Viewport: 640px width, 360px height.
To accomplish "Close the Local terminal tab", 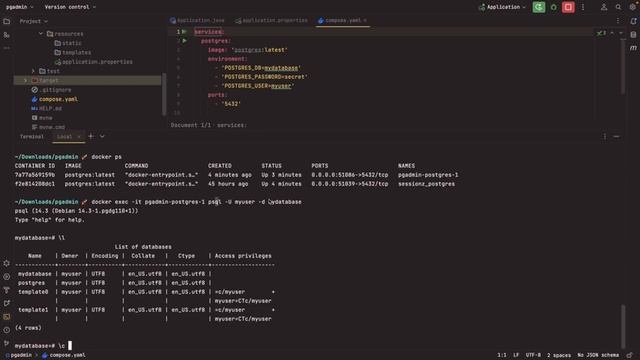I will pyautogui.click(x=79, y=137).
